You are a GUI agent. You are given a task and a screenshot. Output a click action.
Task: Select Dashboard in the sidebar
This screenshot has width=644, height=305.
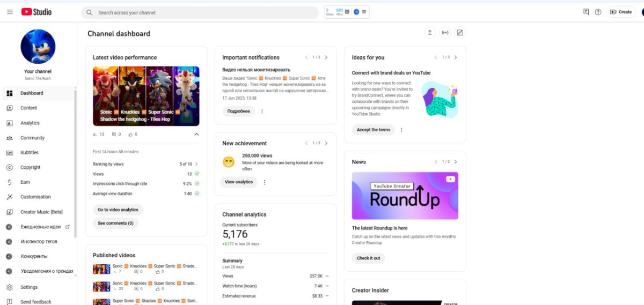point(38,93)
